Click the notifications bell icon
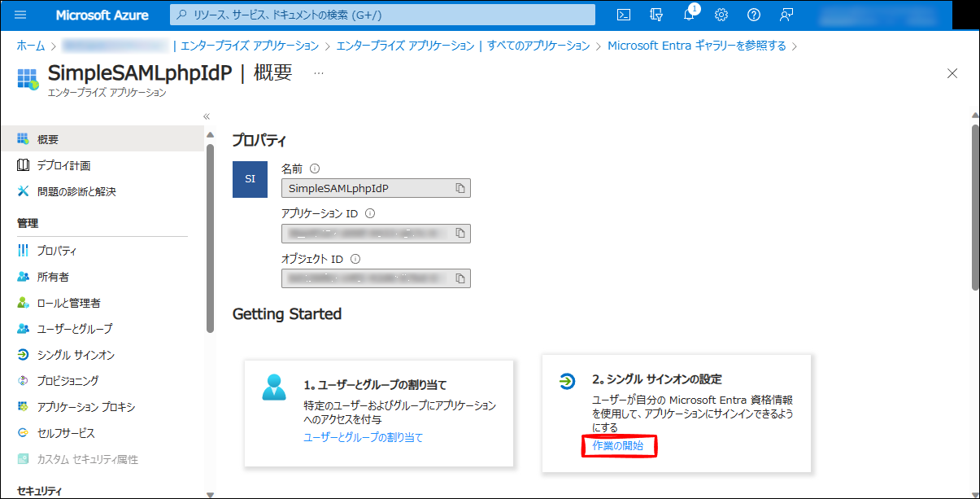980x499 pixels. coord(689,15)
